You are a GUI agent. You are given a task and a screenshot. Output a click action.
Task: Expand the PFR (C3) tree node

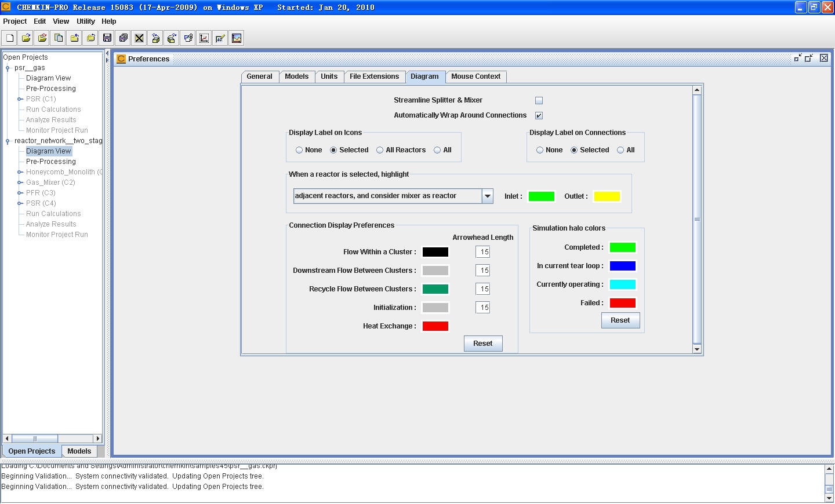click(x=20, y=193)
